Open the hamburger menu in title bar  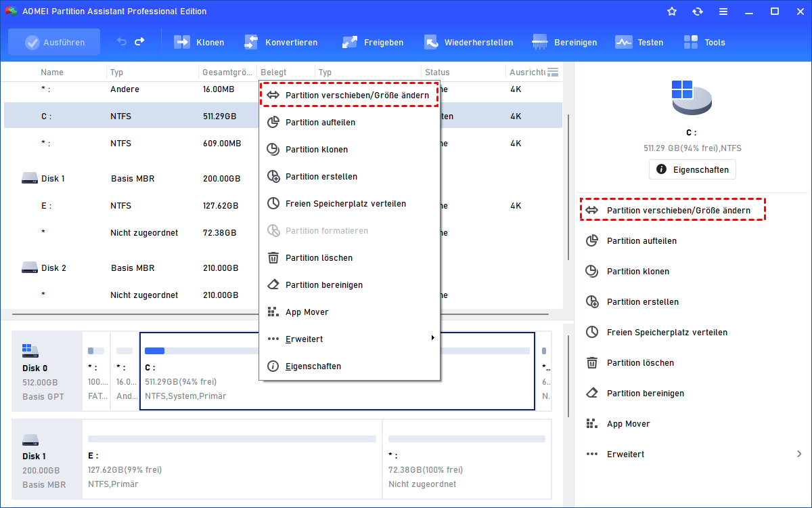click(723, 12)
